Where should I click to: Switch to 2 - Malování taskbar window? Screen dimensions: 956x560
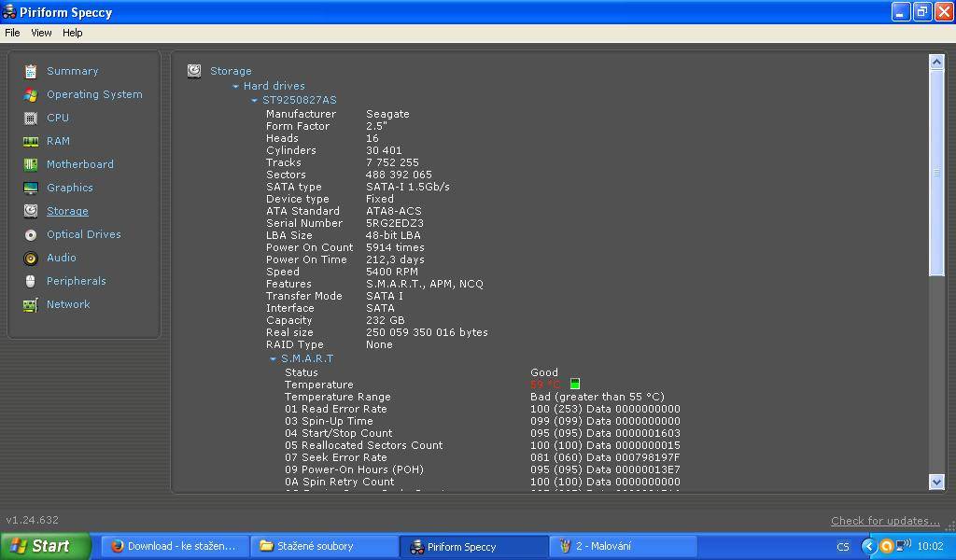[623, 546]
